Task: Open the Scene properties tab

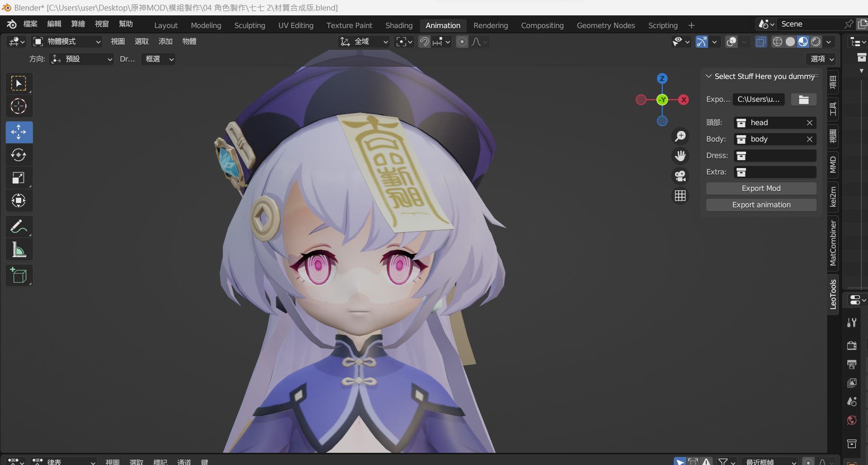Action: (x=852, y=401)
